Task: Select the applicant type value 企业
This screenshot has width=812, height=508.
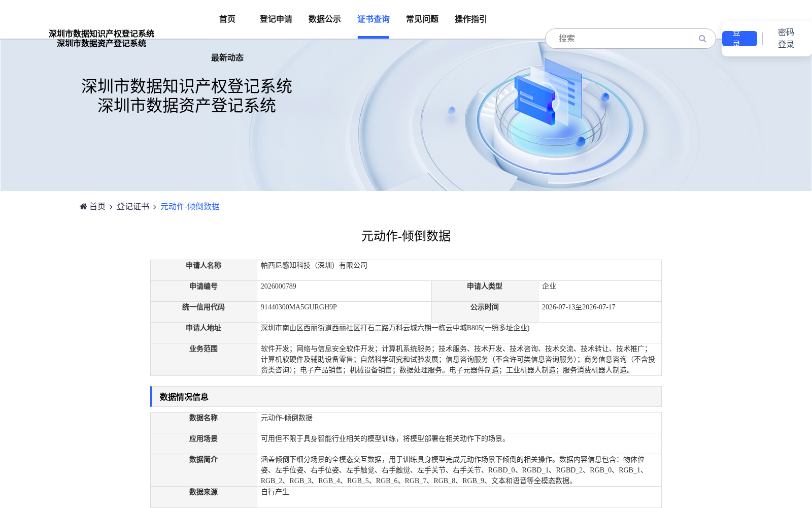Action: (549, 287)
